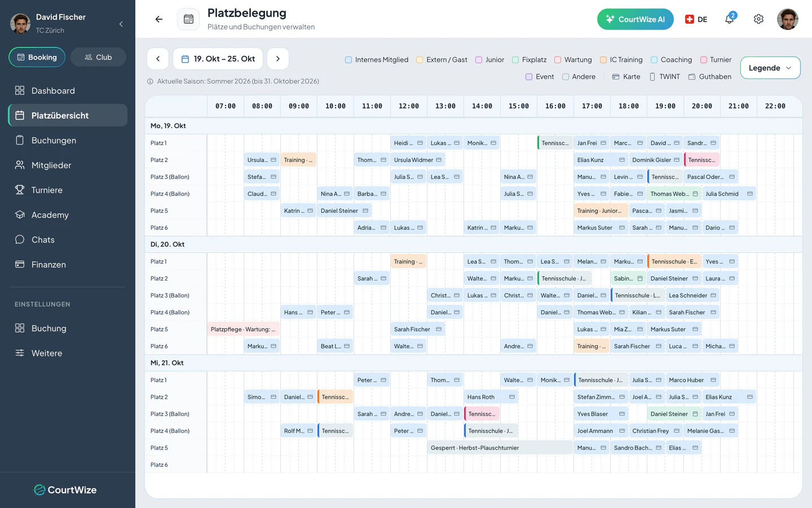Toggle the Event filter checkbox
The height and width of the screenshot is (508, 812).
pos(529,77)
